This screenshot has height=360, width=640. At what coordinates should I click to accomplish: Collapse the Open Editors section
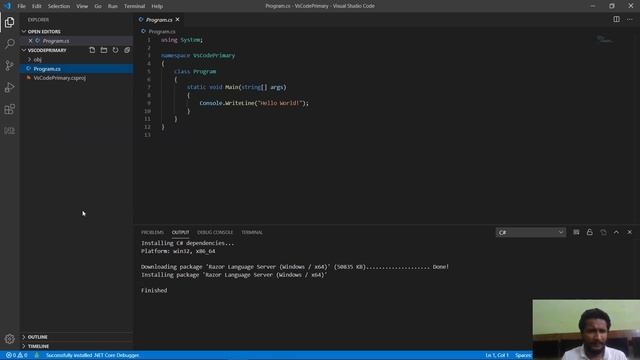(x=24, y=31)
